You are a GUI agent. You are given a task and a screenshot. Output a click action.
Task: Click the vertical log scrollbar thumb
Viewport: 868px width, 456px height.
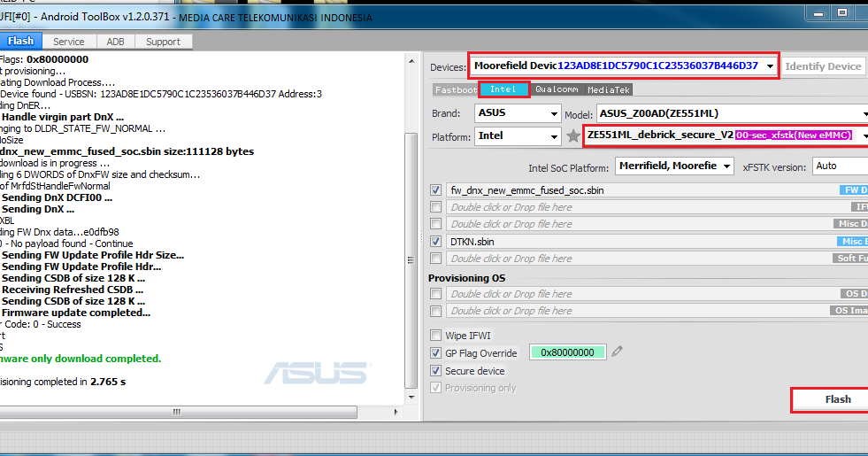[x=411, y=259]
